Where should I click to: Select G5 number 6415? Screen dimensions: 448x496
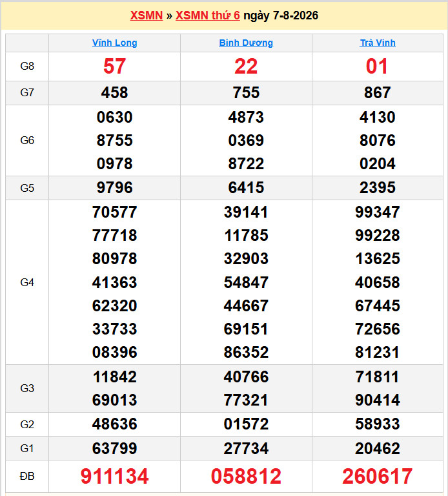[x=246, y=187]
